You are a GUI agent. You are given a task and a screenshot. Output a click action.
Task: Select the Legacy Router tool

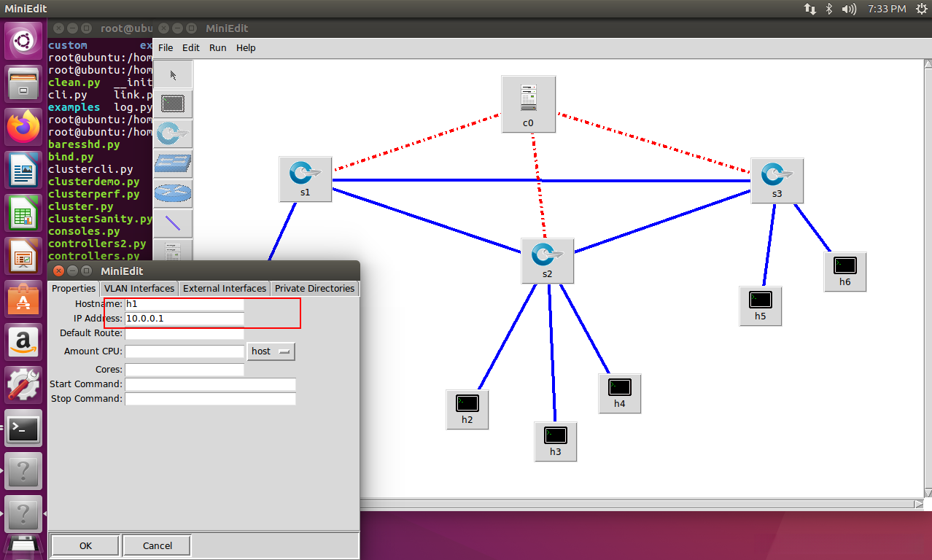pos(173,194)
